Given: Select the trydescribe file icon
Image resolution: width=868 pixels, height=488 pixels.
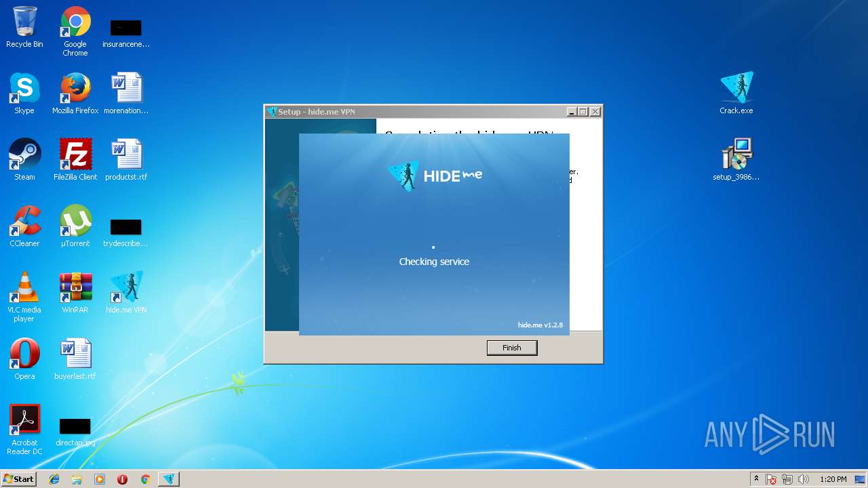Looking at the screenshot, I should tap(126, 232).
